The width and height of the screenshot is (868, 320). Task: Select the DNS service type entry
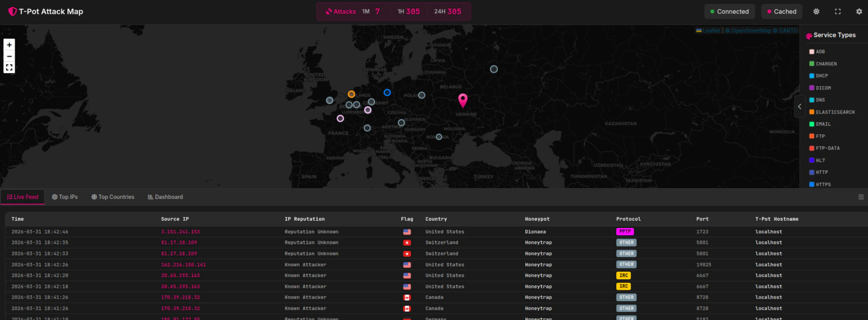tap(817, 100)
